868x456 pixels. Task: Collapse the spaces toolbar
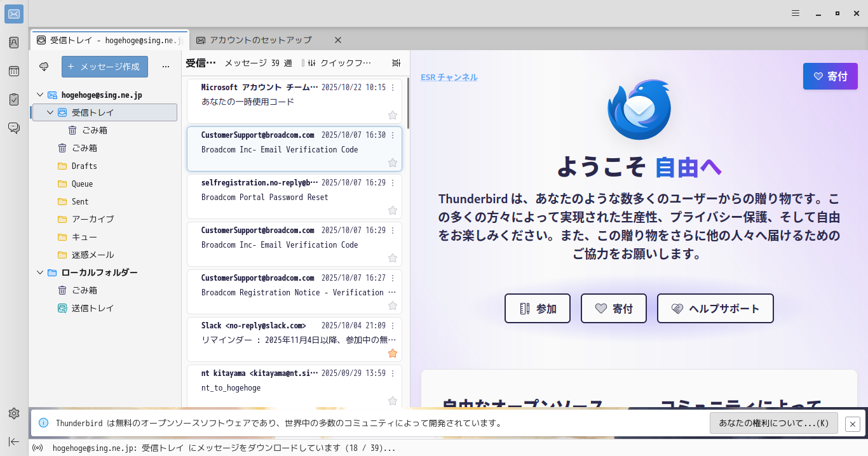coord(14,441)
